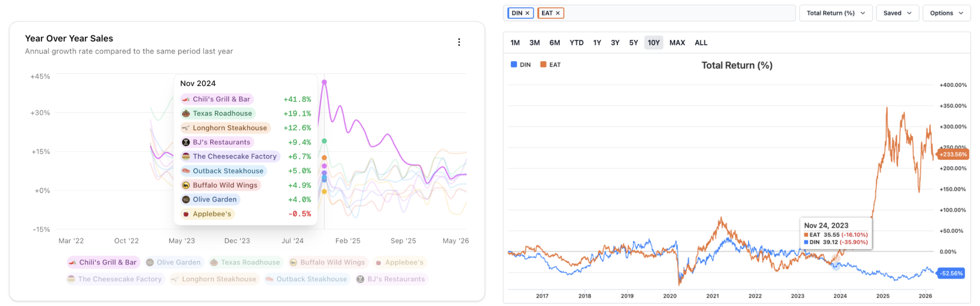
Task: Click the Chili's peak data point marker
Action: pyautogui.click(x=324, y=82)
